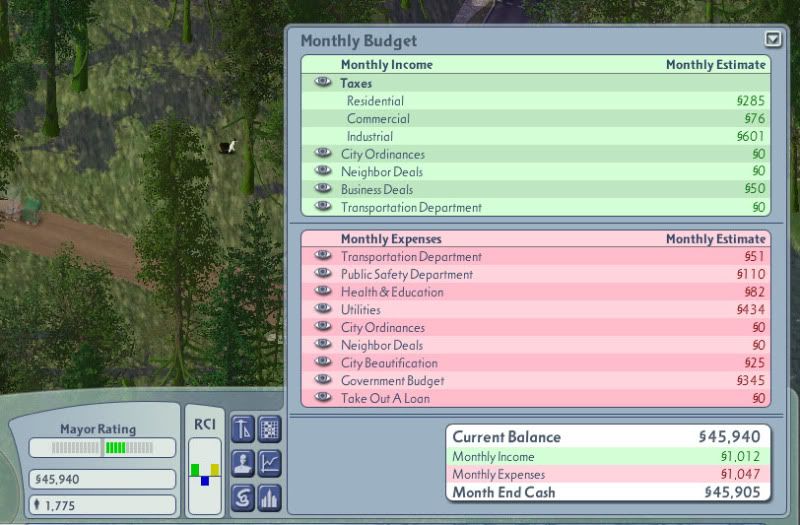800x525 pixels.
Task: Click Utilities expense label
Action: (x=361, y=310)
